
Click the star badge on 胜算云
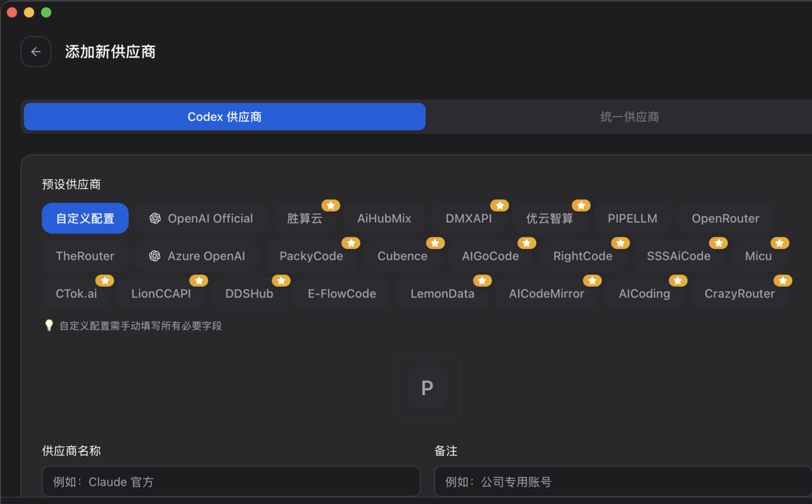coord(330,205)
